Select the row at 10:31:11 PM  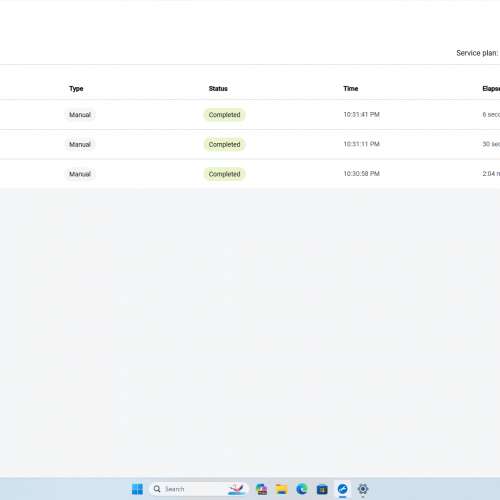[250, 144]
